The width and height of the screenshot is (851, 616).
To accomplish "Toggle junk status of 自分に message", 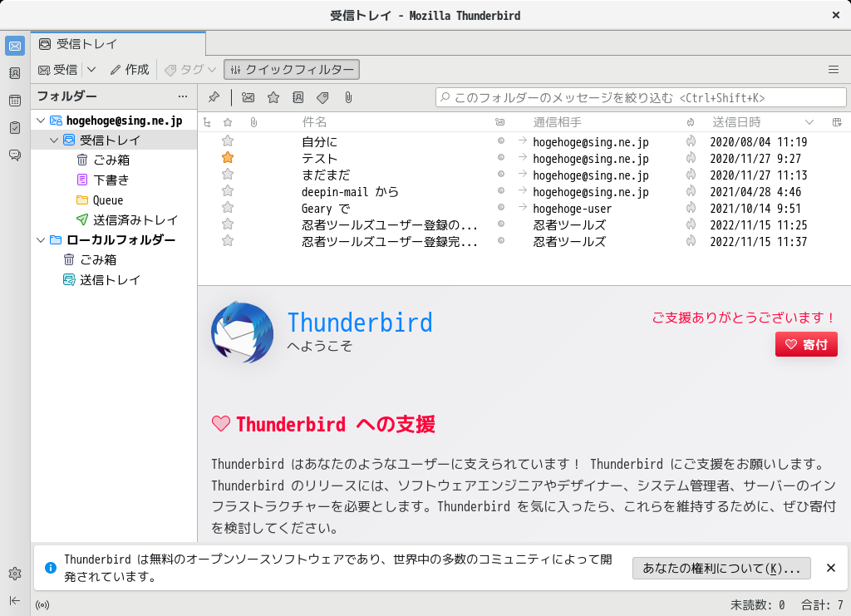I will pyautogui.click(x=691, y=141).
